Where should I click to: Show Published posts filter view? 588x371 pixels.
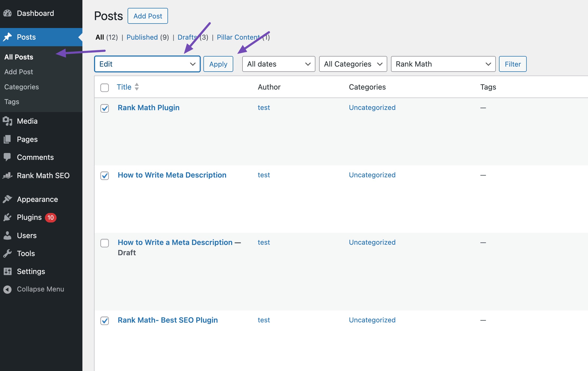click(x=142, y=37)
